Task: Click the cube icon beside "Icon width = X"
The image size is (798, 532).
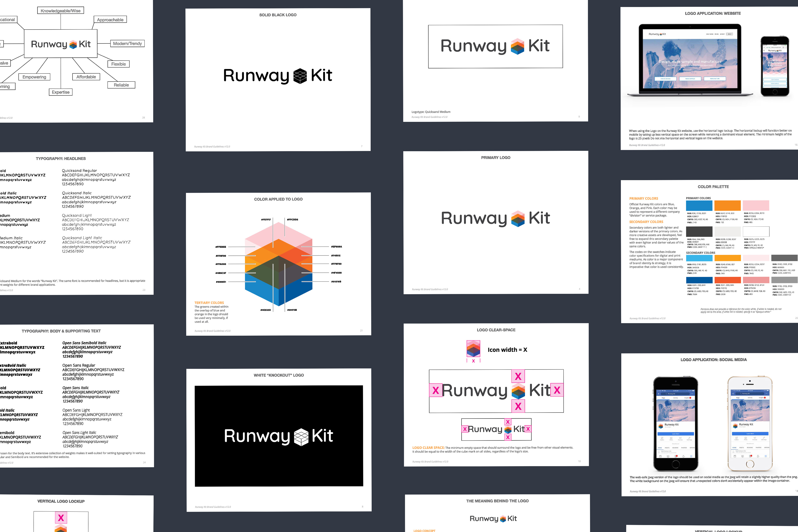Action: click(x=473, y=349)
